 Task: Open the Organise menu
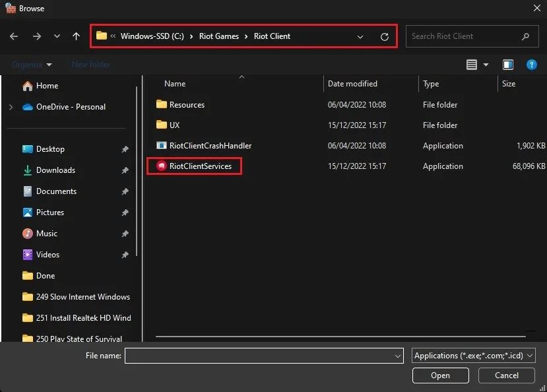[32, 65]
